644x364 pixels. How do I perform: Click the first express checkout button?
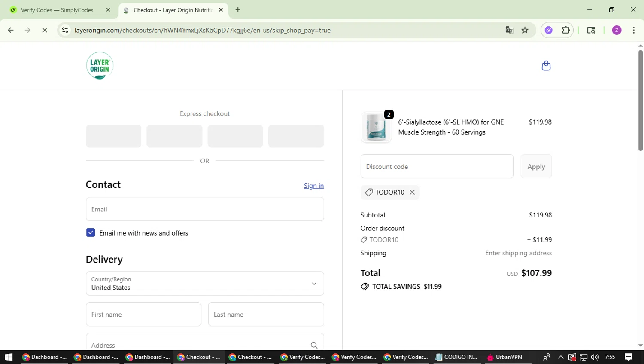point(113,136)
